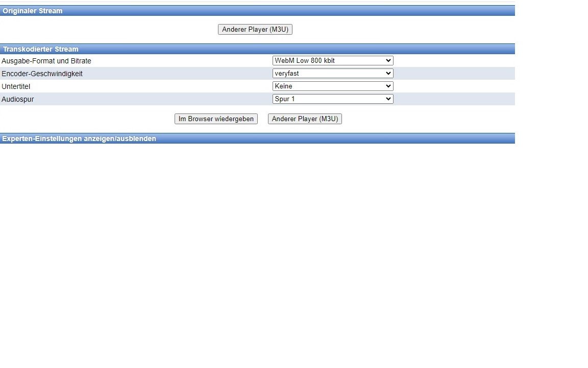Click the arrow of the Spur 1 dropdown
588x368 pixels.
[x=388, y=99]
